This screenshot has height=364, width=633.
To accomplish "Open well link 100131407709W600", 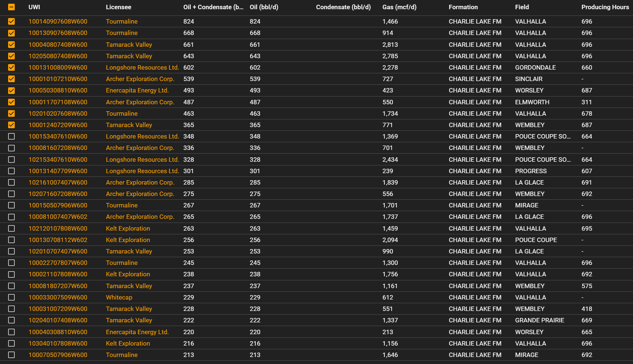I will [x=58, y=171].
